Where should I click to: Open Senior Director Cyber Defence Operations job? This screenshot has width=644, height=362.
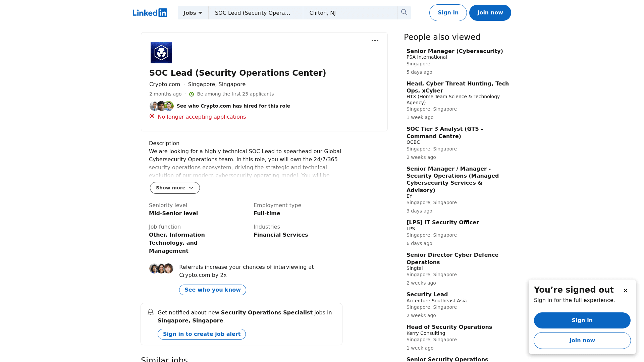point(452,258)
